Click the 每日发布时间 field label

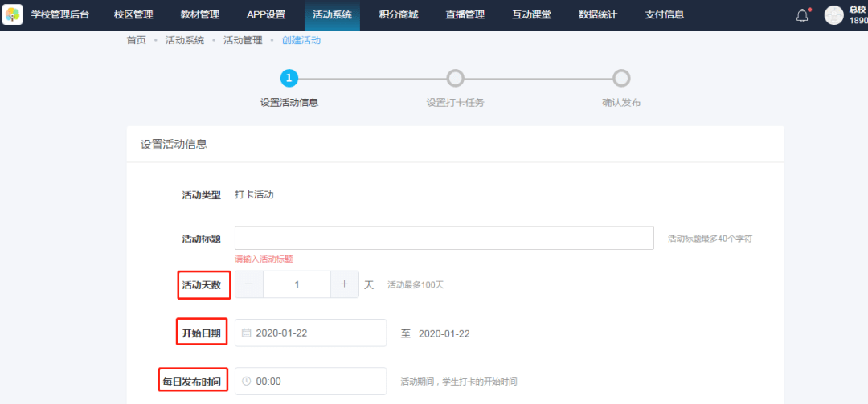(x=192, y=382)
